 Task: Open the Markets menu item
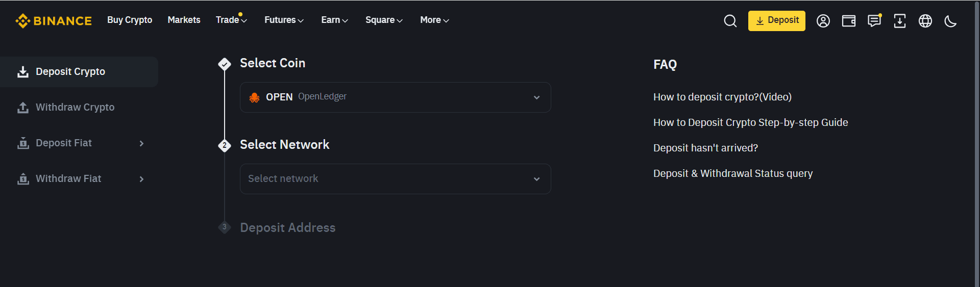point(184,20)
